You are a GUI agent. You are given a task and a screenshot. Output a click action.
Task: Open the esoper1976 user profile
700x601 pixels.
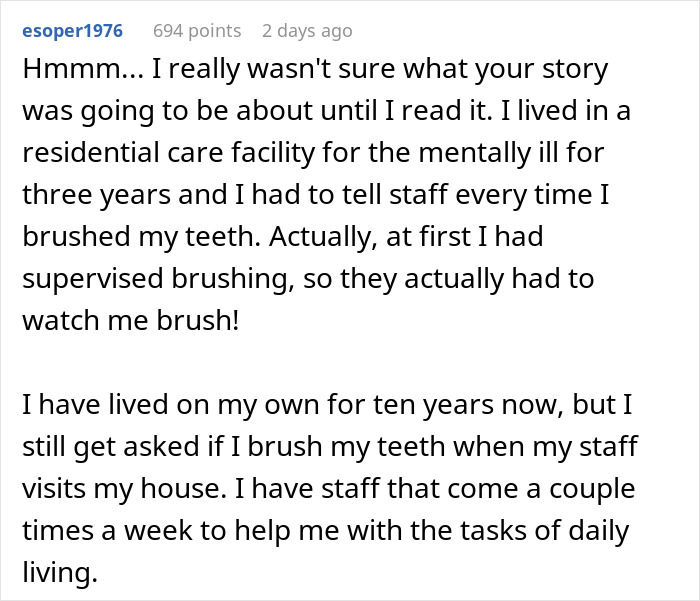(x=72, y=31)
